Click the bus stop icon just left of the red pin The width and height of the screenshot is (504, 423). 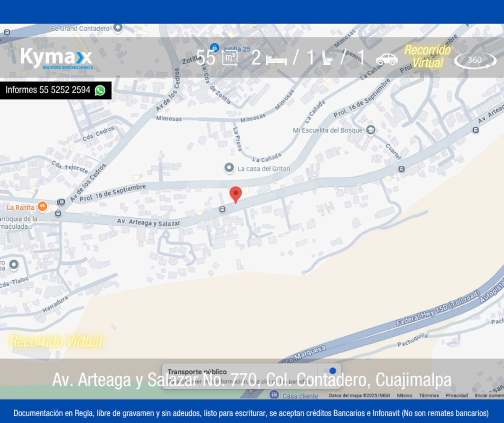click(222, 209)
